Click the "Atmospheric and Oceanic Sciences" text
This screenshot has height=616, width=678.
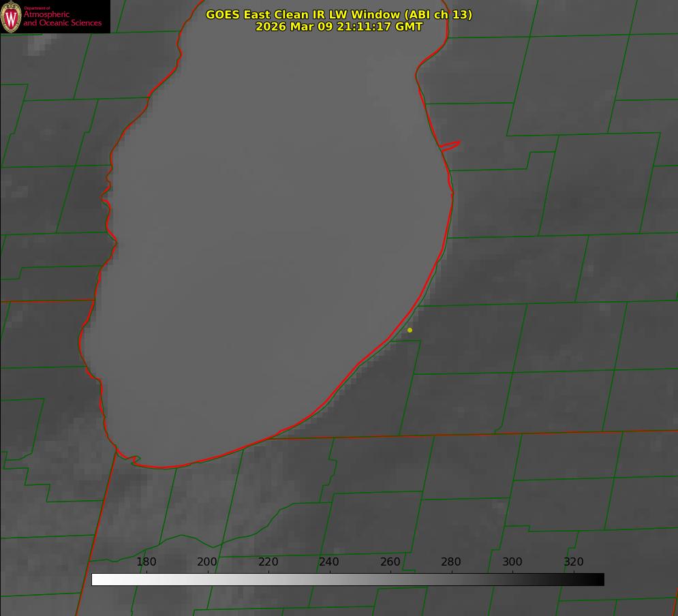[62, 18]
